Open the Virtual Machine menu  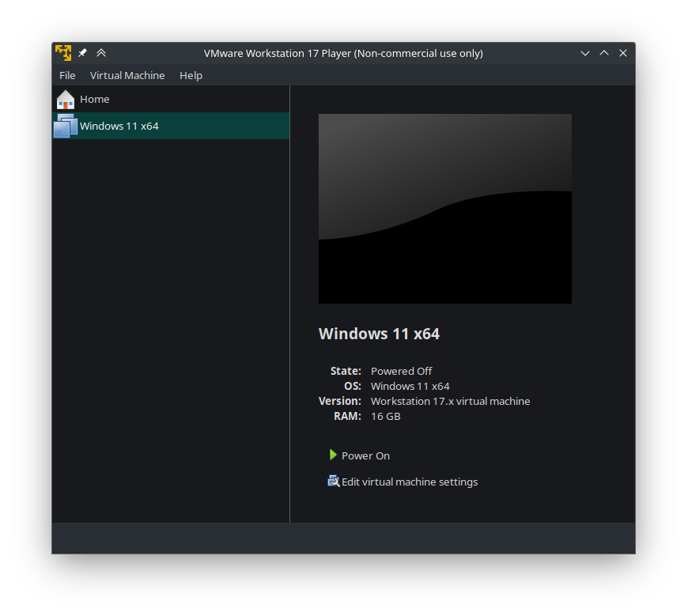coord(127,75)
